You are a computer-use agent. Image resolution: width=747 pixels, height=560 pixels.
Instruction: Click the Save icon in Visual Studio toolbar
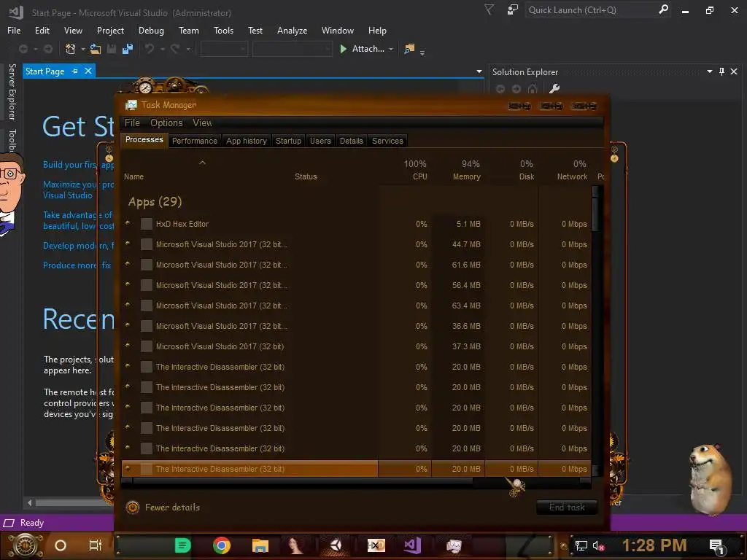point(112,49)
